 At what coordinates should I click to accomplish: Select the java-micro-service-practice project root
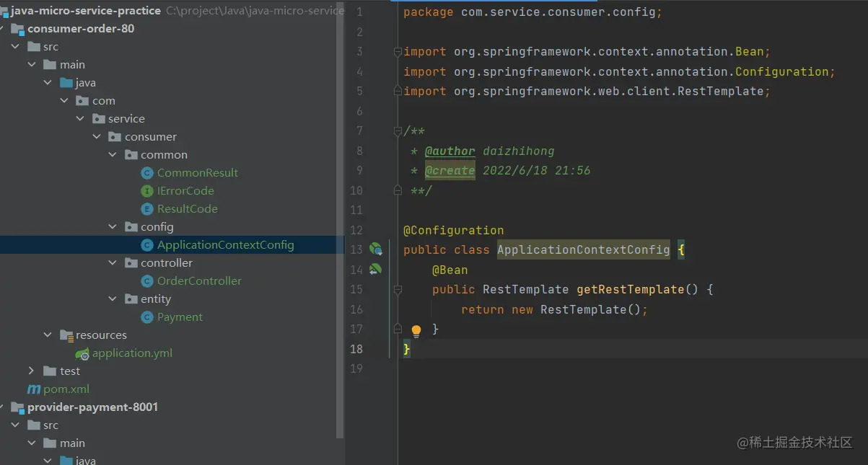pyautogui.click(x=86, y=11)
